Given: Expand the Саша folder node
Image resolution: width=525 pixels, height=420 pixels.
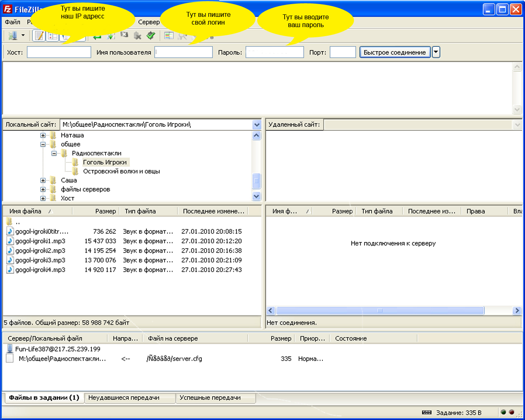Looking at the screenshot, I should [43, 180].
